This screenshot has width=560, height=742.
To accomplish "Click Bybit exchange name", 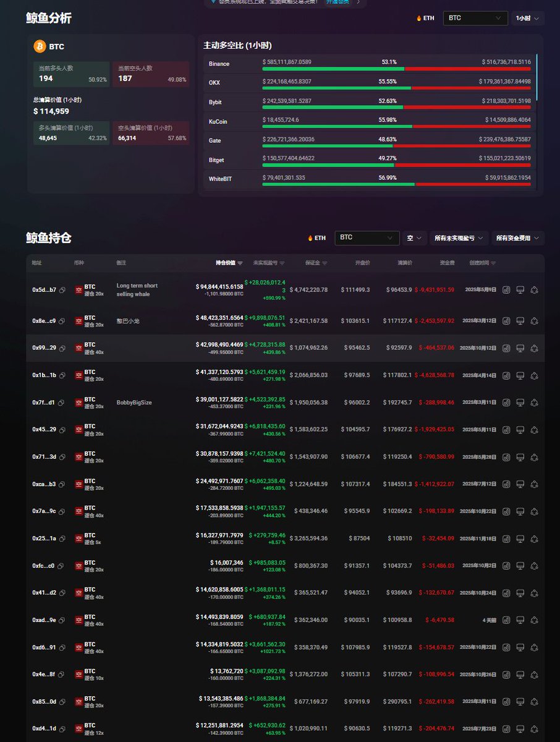I will point(215,102).
